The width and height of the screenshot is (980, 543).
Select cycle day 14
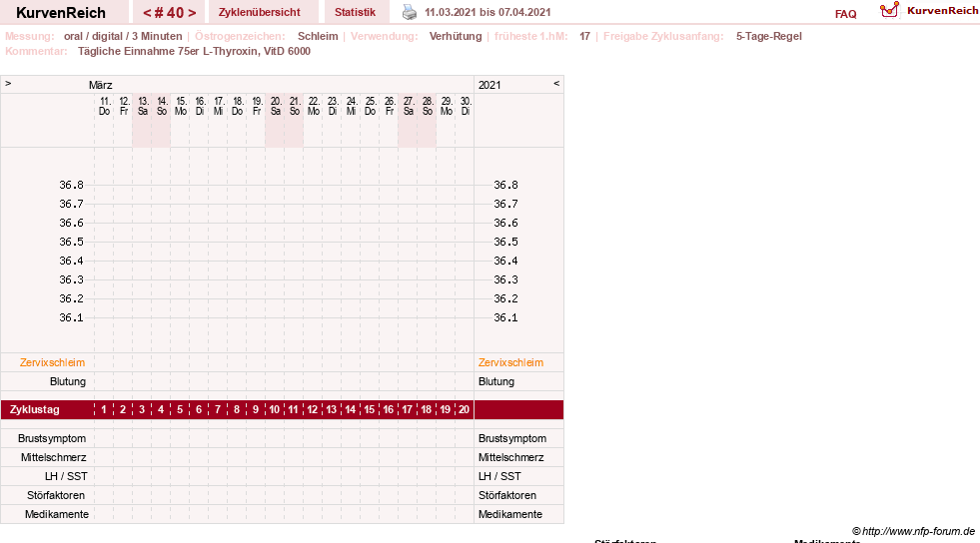click(350, 409)
